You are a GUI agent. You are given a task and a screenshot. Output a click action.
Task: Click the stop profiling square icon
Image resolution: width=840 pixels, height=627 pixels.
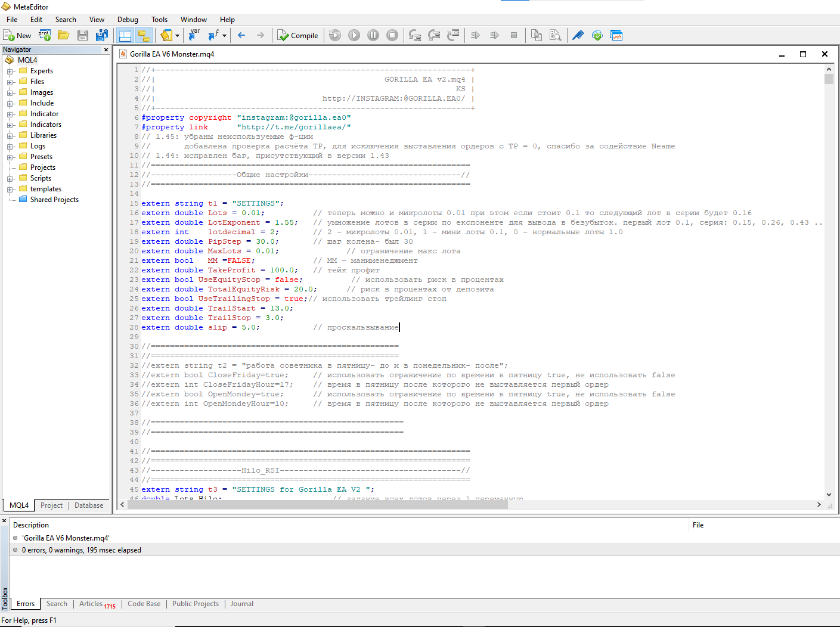click(x=514, y=35)
